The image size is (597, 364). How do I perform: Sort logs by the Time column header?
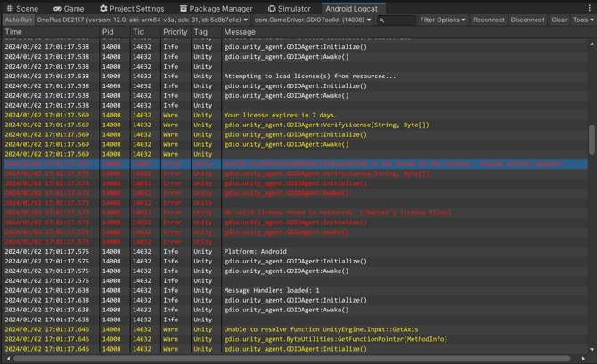click(14, 32)
